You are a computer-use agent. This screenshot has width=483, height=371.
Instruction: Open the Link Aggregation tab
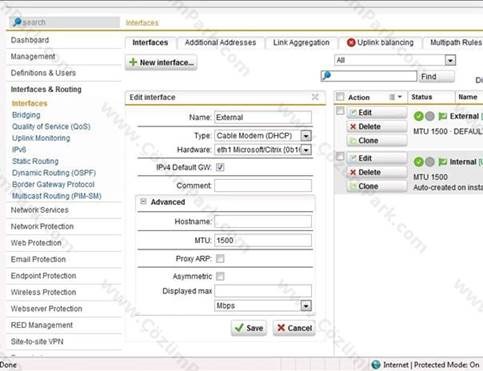pos(301,43)
